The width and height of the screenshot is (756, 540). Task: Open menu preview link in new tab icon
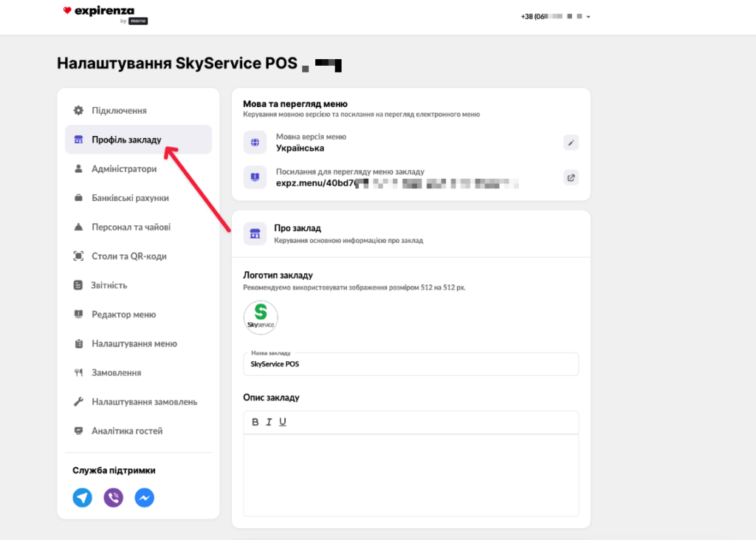tap(571, 177)
